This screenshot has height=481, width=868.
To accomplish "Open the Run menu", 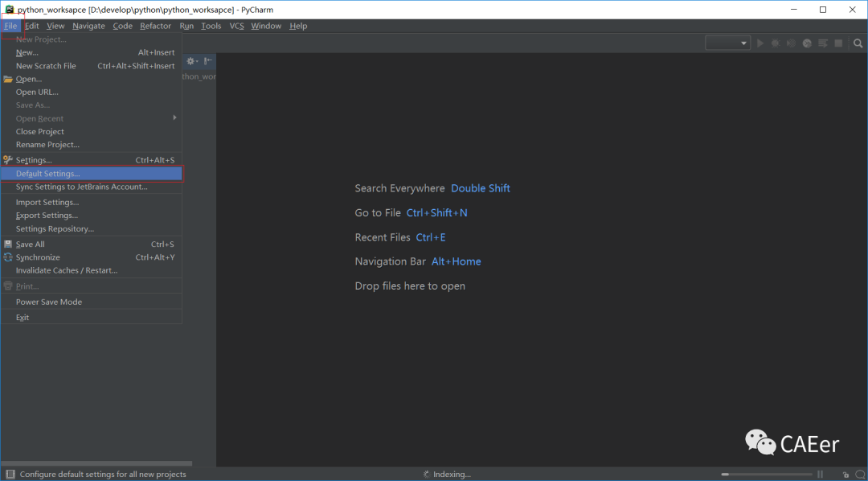I will pyautogui.click(x=186, y=26).
